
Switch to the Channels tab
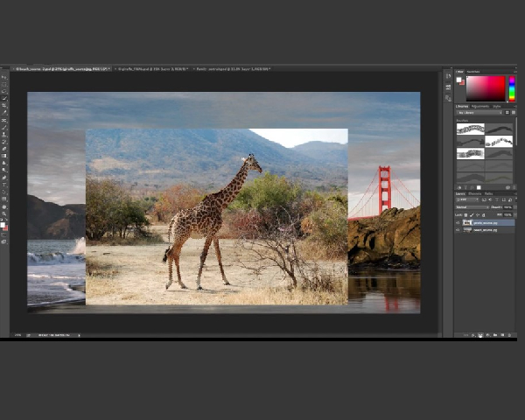click(475, 193)
